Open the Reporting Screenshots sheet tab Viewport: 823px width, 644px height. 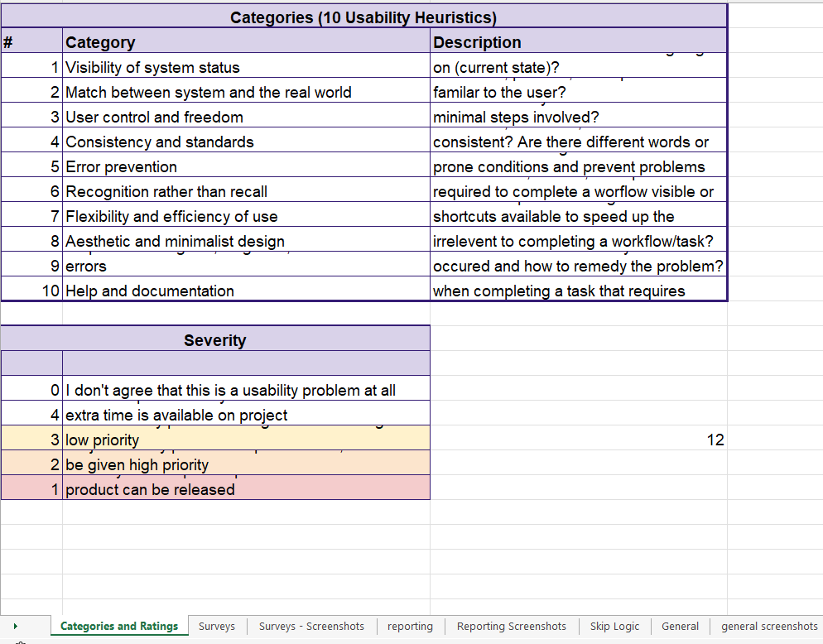click(x=512, y=627)
